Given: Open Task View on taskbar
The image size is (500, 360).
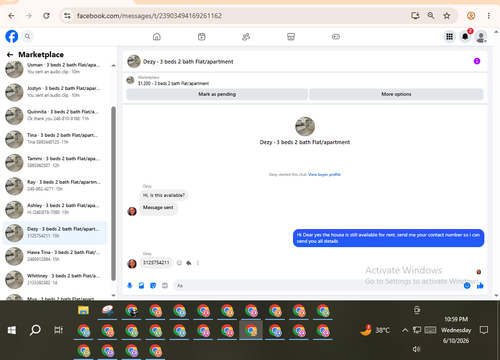Looking at the screenshot, I should click(x=58, y=330).
